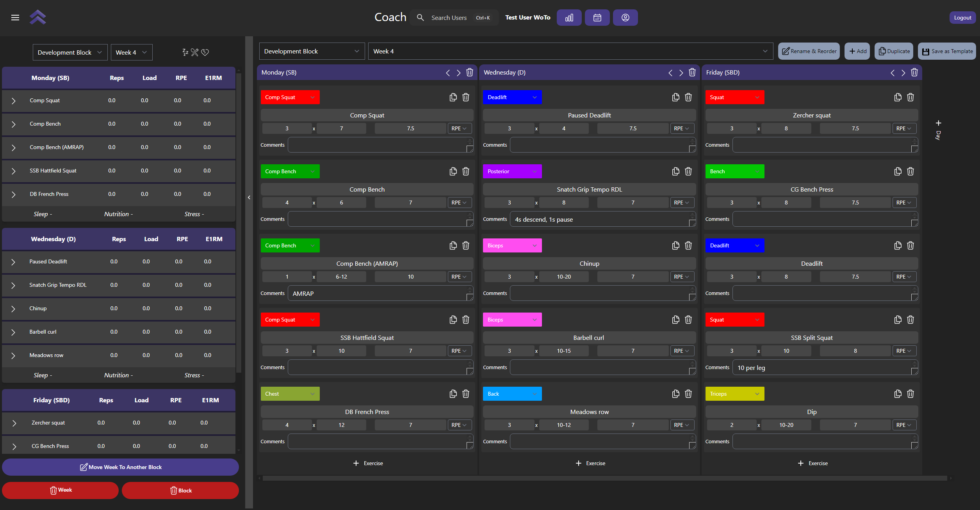Viewport: 980px width, 510px height.
Task: Open the hamburger menu
Action: click(15, 18)
